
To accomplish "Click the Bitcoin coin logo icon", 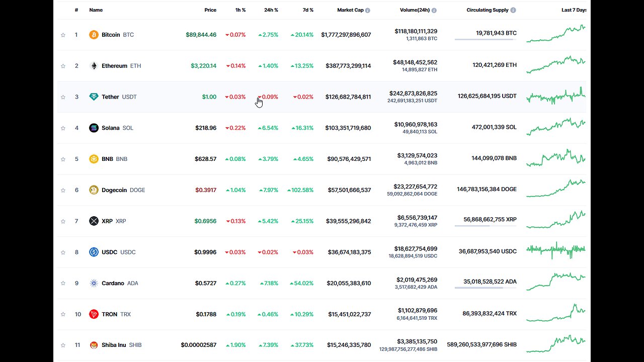I will [94, 35].
